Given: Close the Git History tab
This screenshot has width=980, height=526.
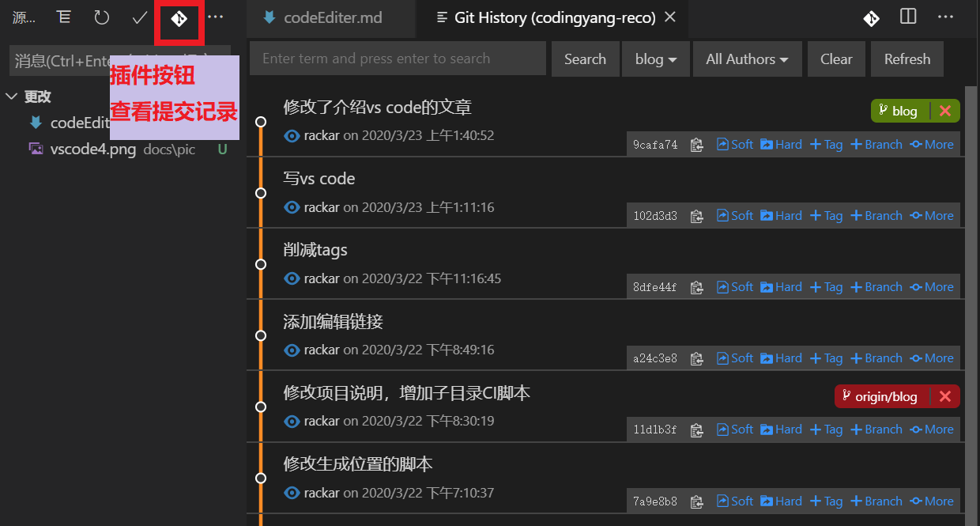Looking at the screenshot, I should click(x=670, y=17).
